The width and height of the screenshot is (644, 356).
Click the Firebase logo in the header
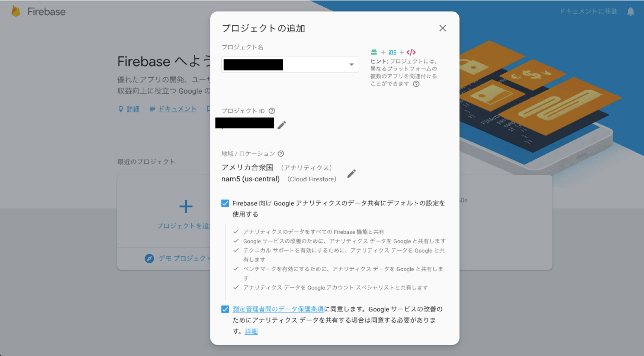[x=16, y=11]
